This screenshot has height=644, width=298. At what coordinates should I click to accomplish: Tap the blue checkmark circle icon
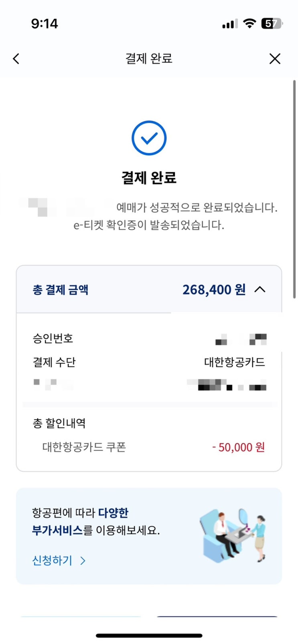click(x=149, y=138)
